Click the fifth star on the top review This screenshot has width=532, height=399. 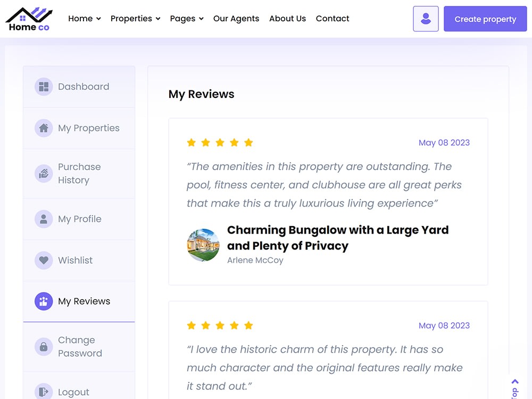point(248,143)
